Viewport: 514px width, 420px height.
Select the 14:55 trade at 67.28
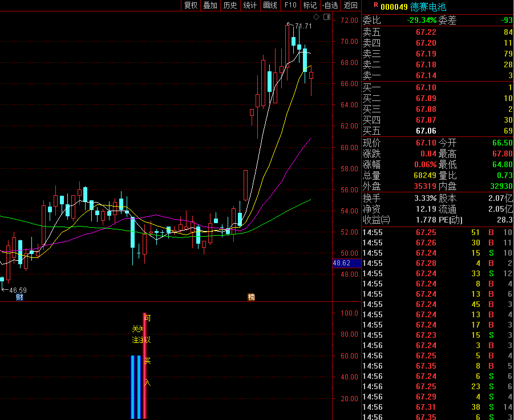[x=438, y=263]
